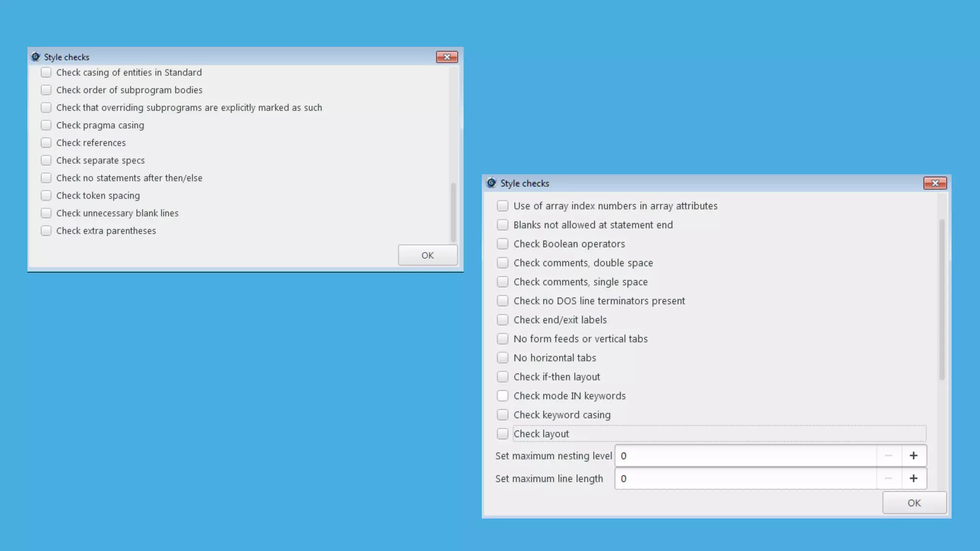
Task: Tick Check pragma casing option
Action: [46, 125]
